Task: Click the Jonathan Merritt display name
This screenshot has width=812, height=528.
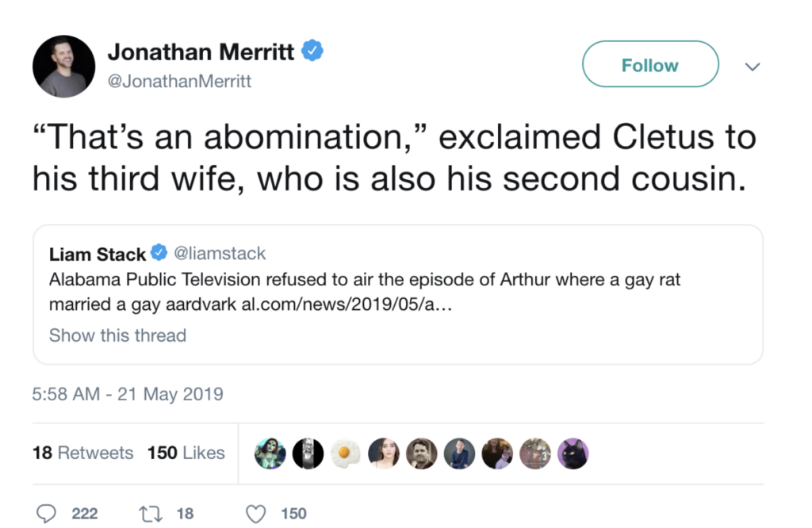Action: point(201,52)
